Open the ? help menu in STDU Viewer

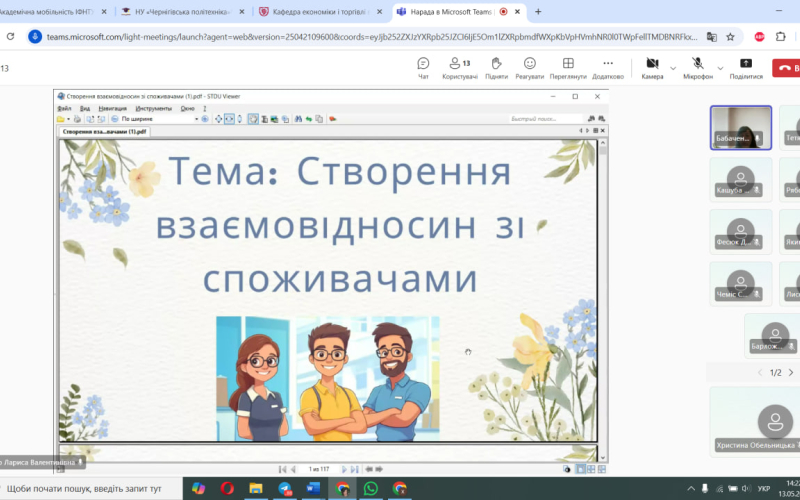pos(205,109)
